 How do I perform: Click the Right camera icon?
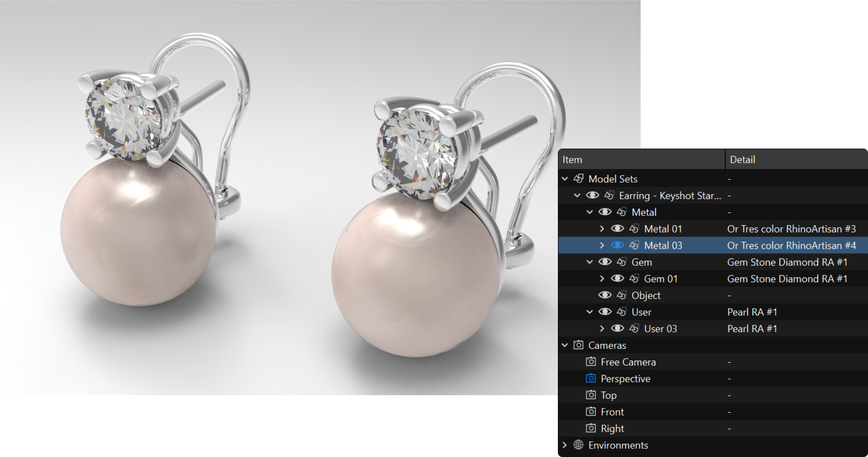tap(590, 428)
